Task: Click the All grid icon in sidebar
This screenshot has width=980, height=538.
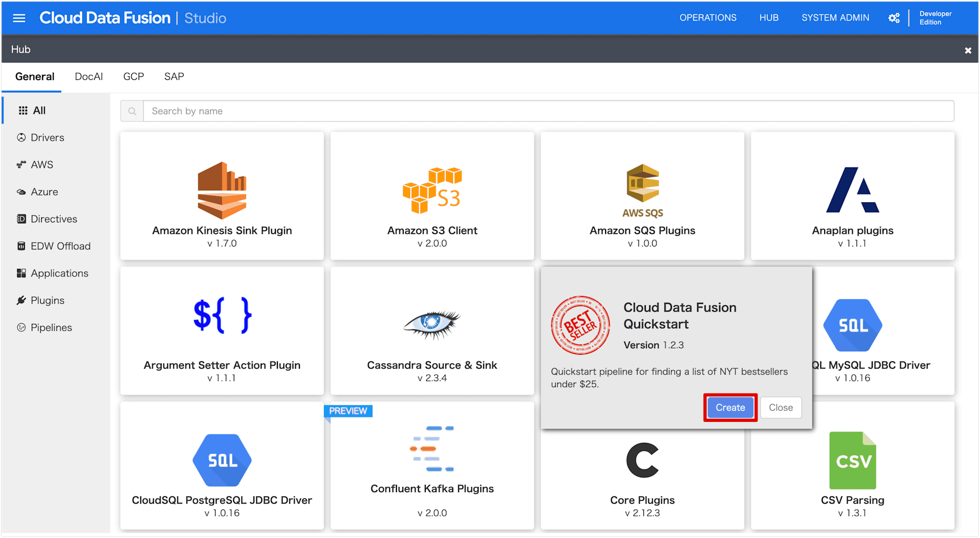Action: [x=23, y=111]
